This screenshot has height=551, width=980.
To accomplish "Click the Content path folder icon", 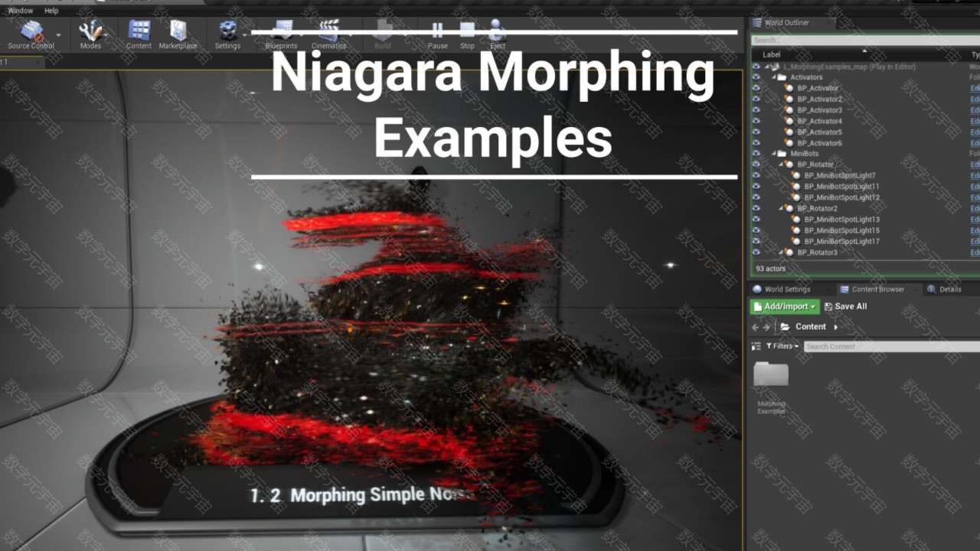I will pyautogui.click(x=785, y=327).
